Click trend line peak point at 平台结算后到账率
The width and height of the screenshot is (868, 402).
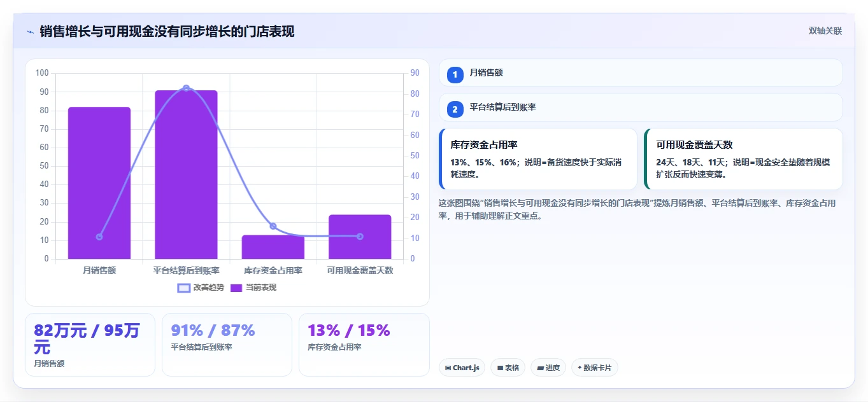[186, 88]
